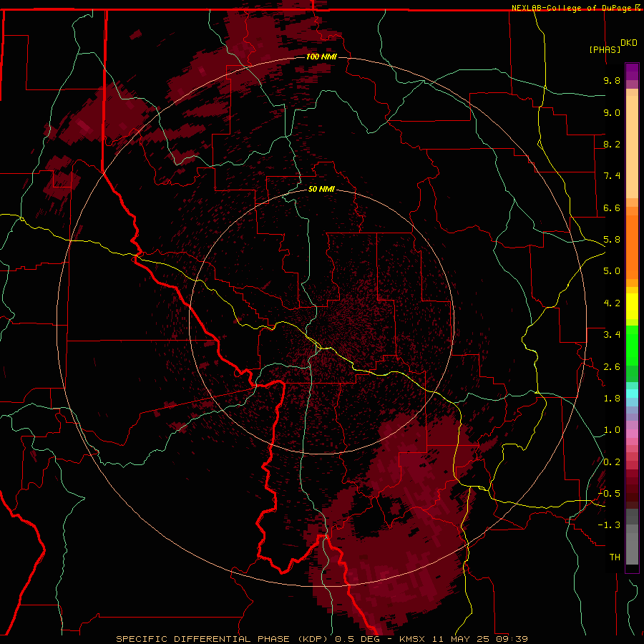Click the 09:39 timestamp

512,639
